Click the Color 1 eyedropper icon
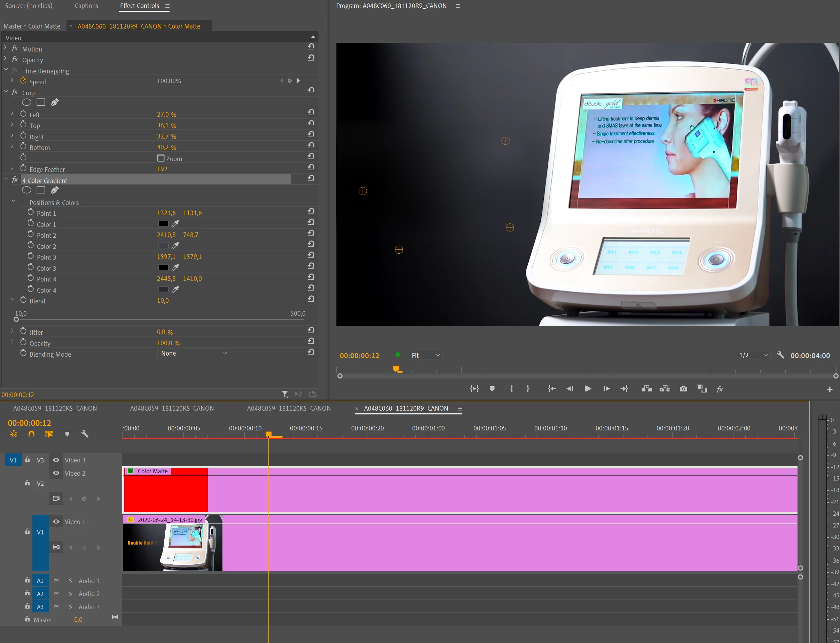 tap(175, 224)
